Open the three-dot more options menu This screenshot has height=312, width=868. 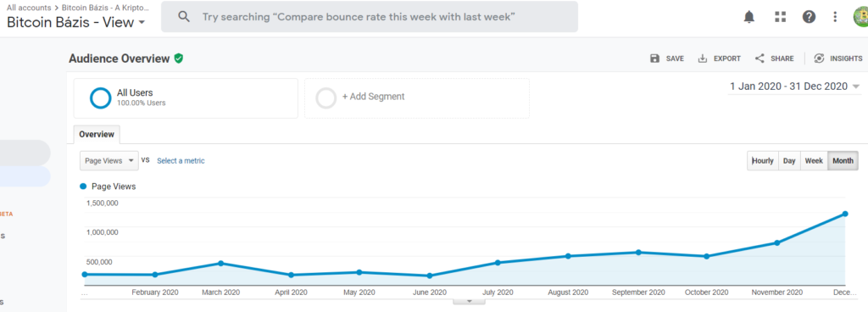(x=835, y=17)
